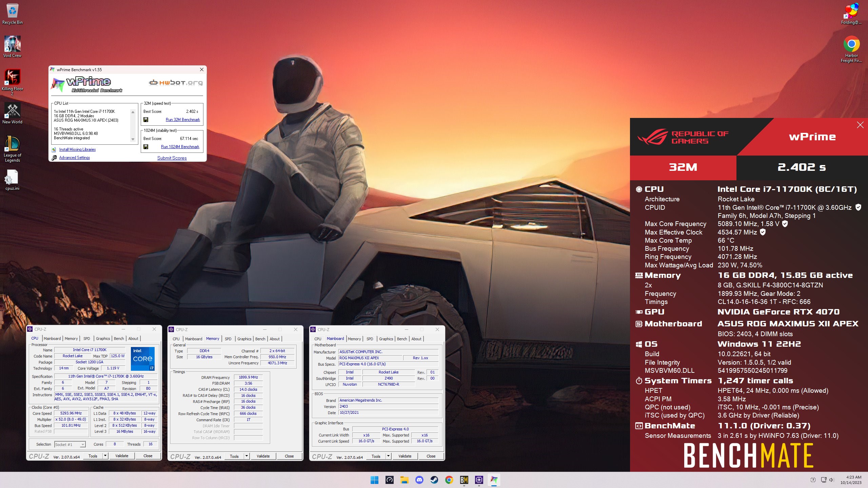Click the Multiplier x 52.0 field
The height and width of the screenshot is (488, 868).
[71, 419]
